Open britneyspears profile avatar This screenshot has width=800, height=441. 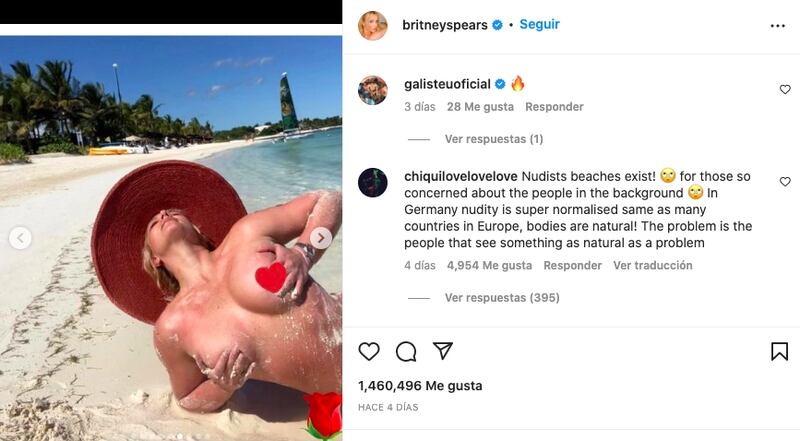[x=373, y=25]
